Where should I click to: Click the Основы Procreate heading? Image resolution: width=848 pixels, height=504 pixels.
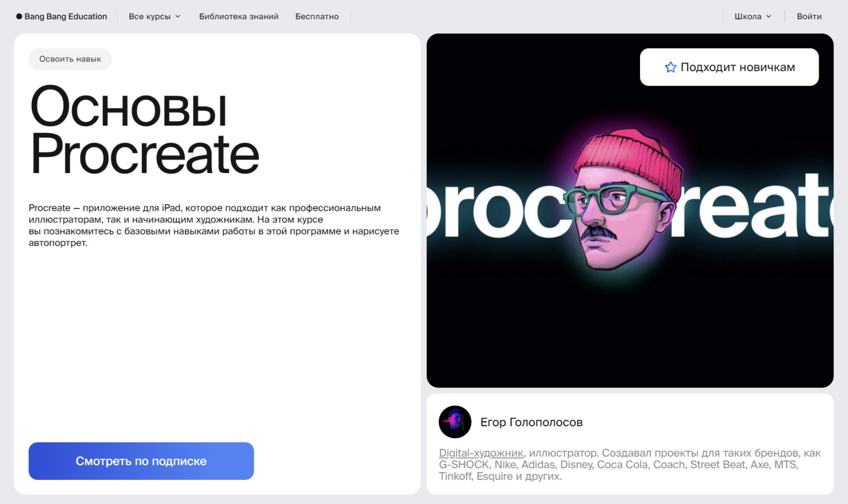click(144, 130)
